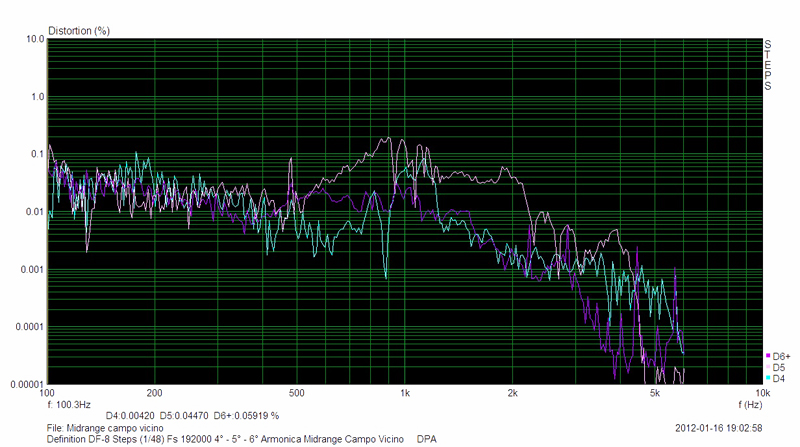Click the D4 legend text
800x447 pixels.
[779, 379]
